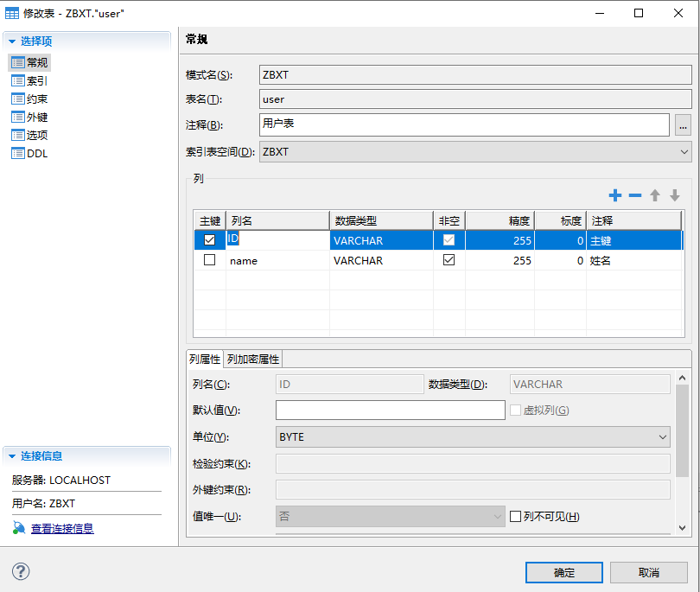Move column up with up arrow icon
This screenshot has width=700, height=592.
click(655, 195)
